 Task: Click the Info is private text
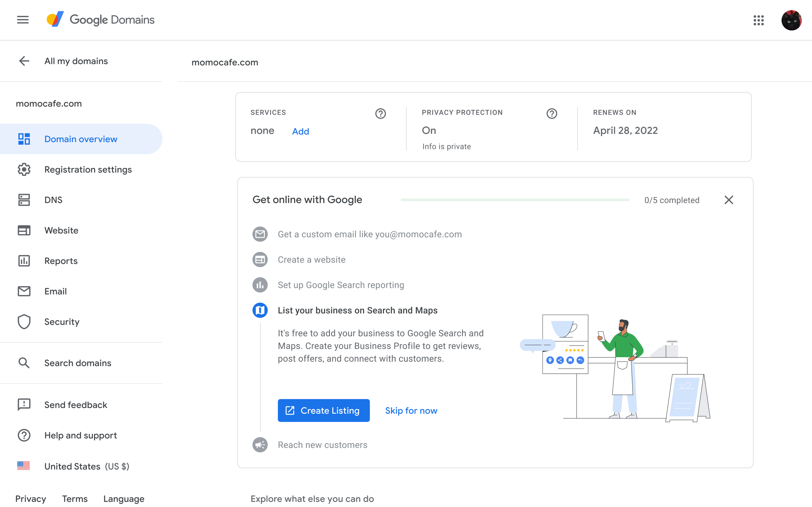(447, 147)
